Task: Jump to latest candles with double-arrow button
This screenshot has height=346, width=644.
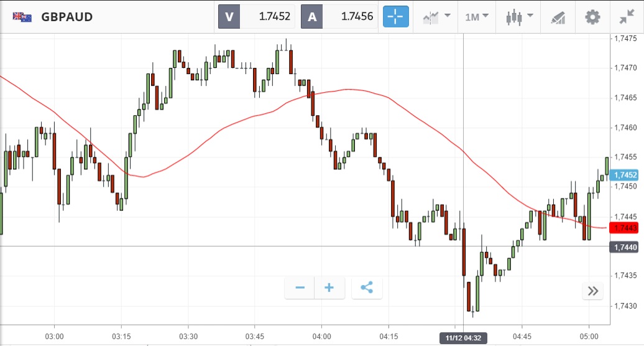Action: click(x=593, y=291)
